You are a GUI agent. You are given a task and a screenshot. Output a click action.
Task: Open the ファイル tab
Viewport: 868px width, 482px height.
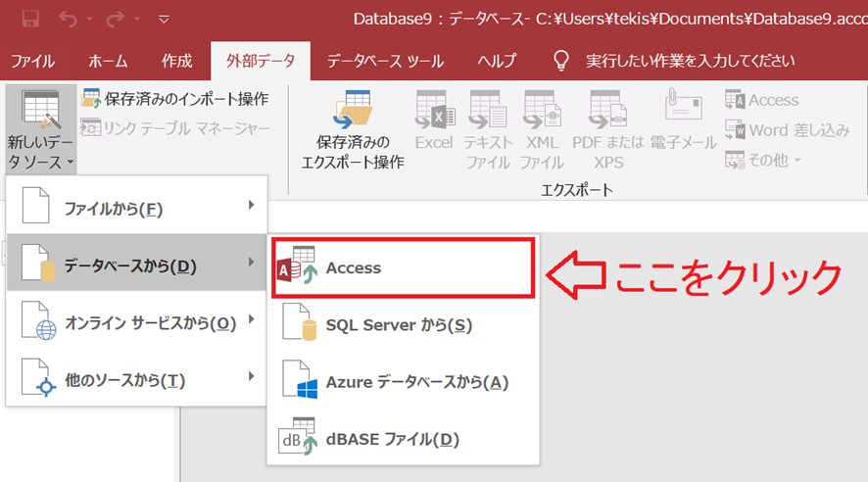point(33,61)
